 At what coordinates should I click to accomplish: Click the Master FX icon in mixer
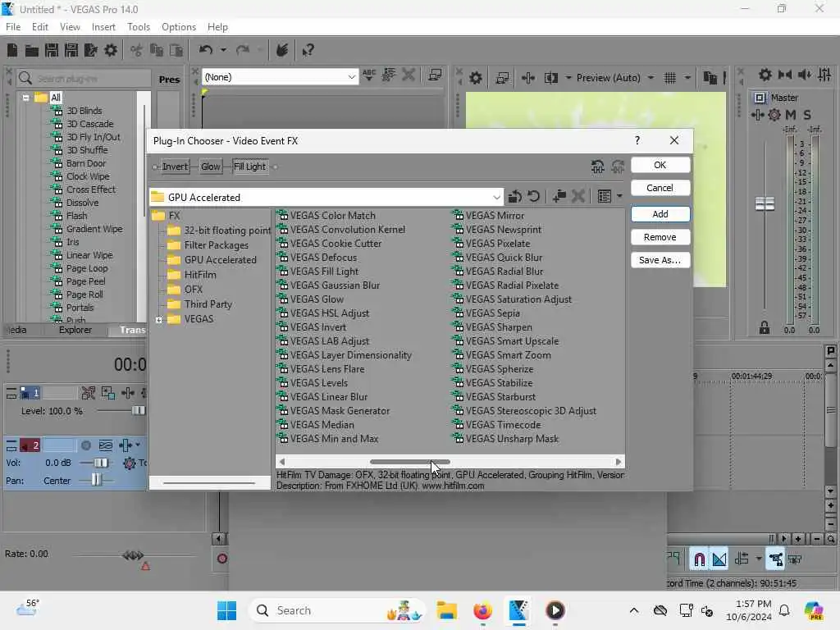[757, 115]
